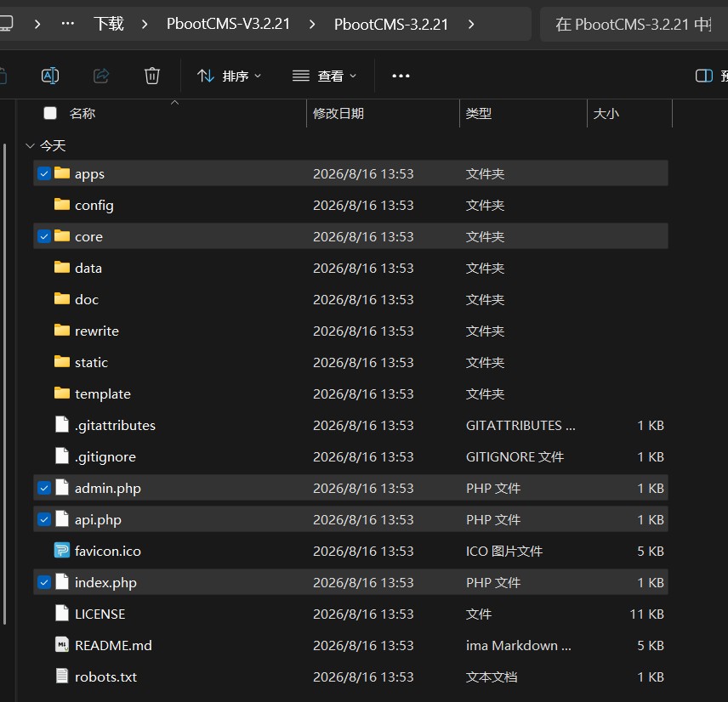Viewport: 728px width, 702px height.
Task: Click the config folder icon
Action: pos(62,204)
